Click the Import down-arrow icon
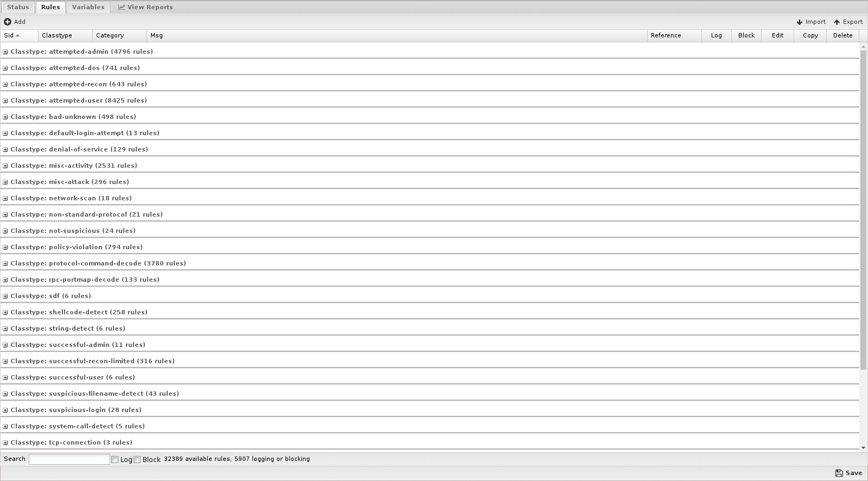The width and height of the screenshot is (868, 481). [799, 22]
